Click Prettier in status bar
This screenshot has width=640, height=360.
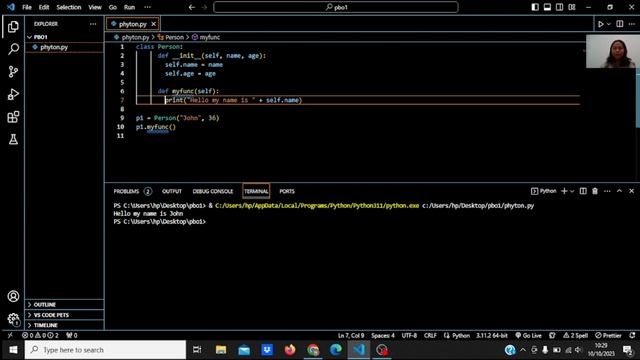608,335
